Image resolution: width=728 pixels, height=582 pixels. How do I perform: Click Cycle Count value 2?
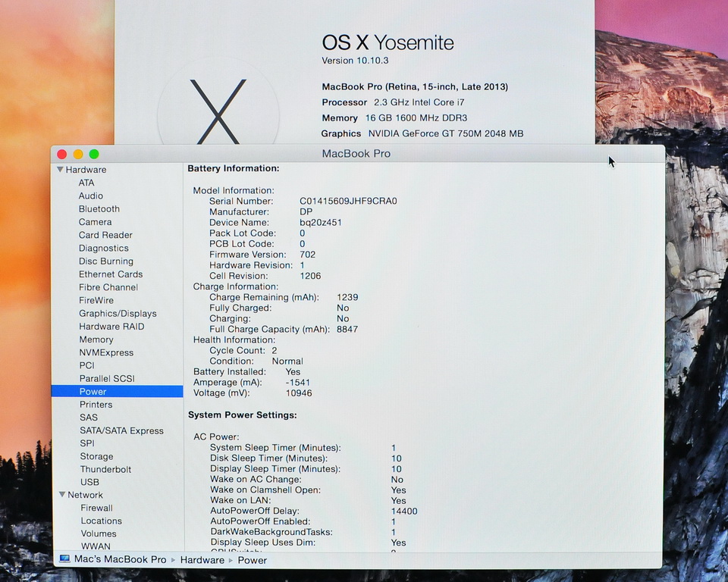click(x=275, y=350)
